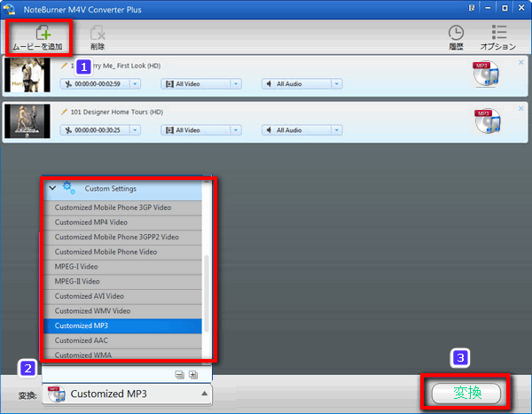The image size is (532, 414).
Task: Click the language button in the title bar
Action: click(x=472, y=8)
